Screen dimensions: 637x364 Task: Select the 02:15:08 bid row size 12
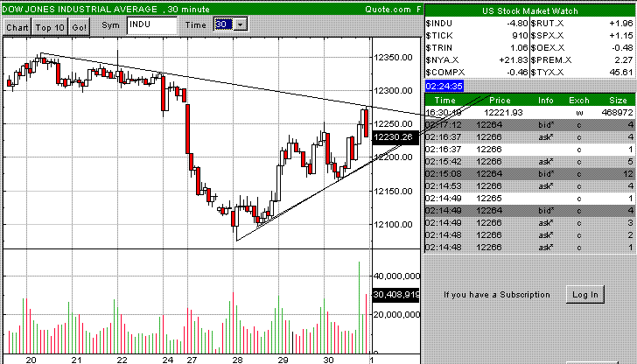pyautogui.click(x=529, y=174)
